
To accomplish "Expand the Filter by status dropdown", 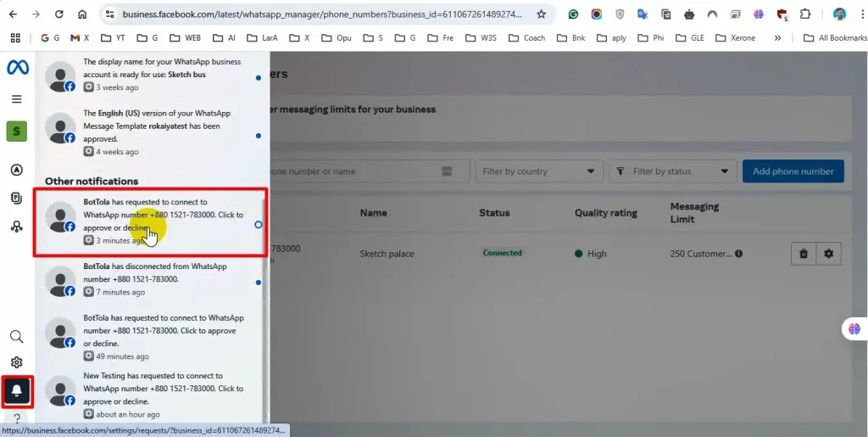I will [671, 171].
